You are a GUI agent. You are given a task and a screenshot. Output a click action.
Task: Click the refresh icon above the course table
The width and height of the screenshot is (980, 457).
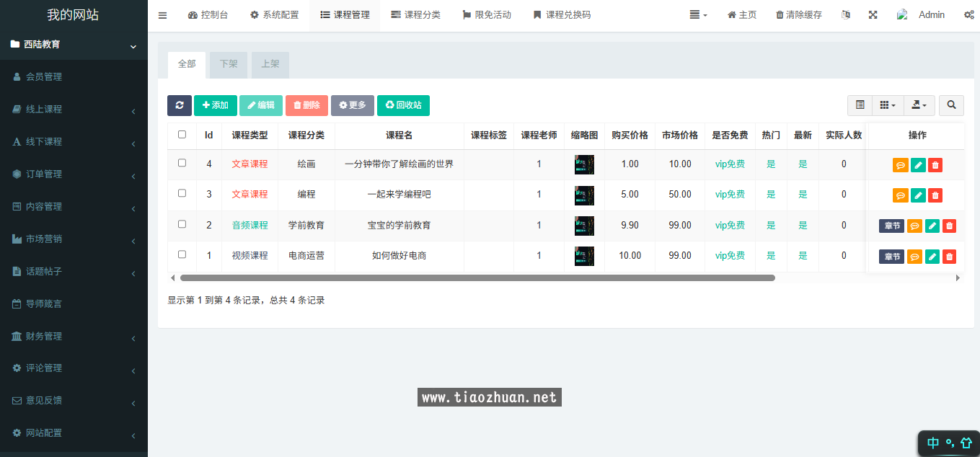pyautogui.click(x=179, y=105)
